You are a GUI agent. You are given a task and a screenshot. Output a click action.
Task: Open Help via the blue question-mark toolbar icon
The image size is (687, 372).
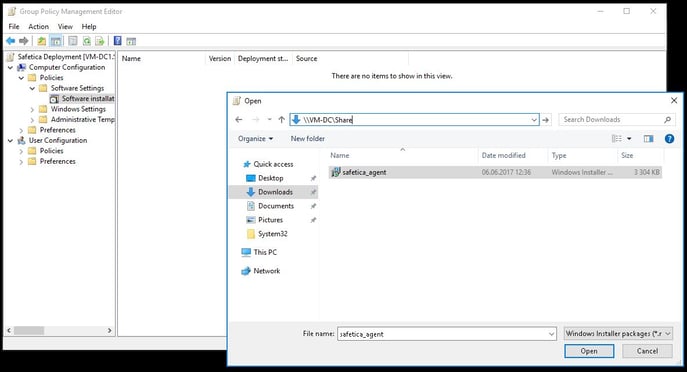pos(117,41)
